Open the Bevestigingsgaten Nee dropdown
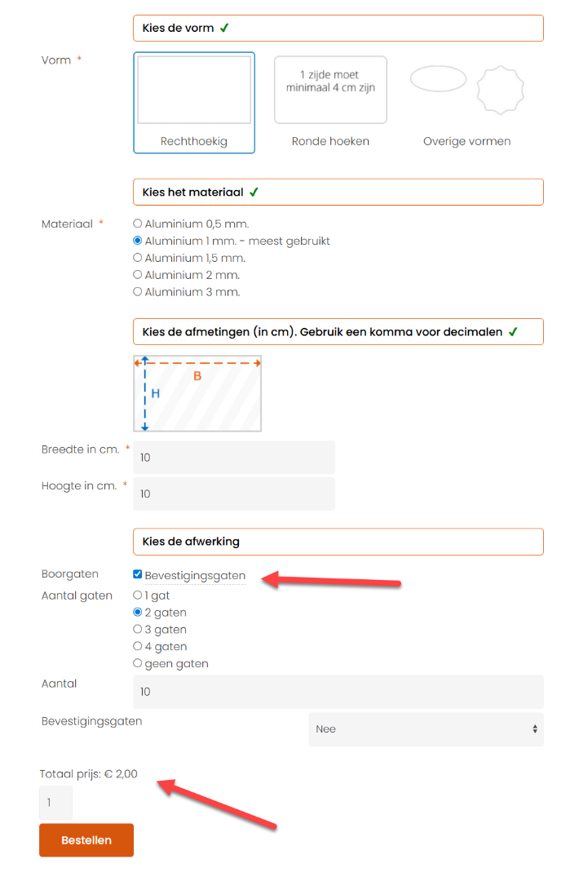This screenshot has width=588, height=881. [x=426, y=729]
